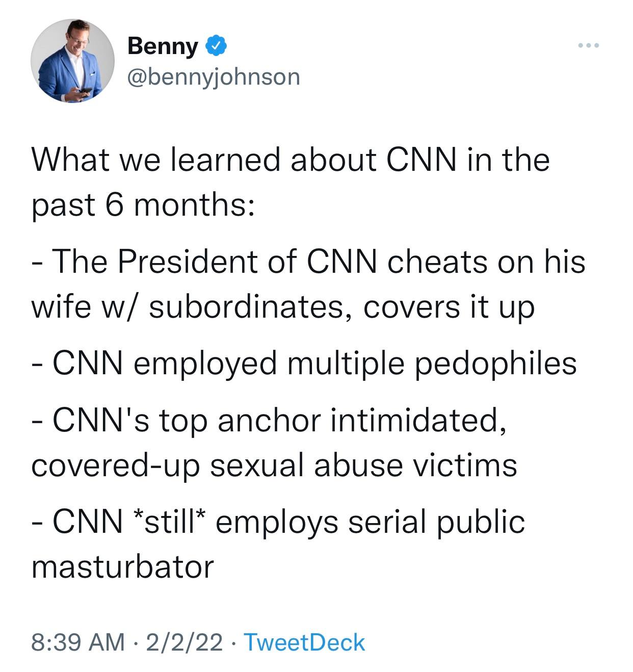Screen dimensions: 633x672
Task: Click the 'The President of CNN cheats' line
Action: pyautogui.click(x=308, y=262)
